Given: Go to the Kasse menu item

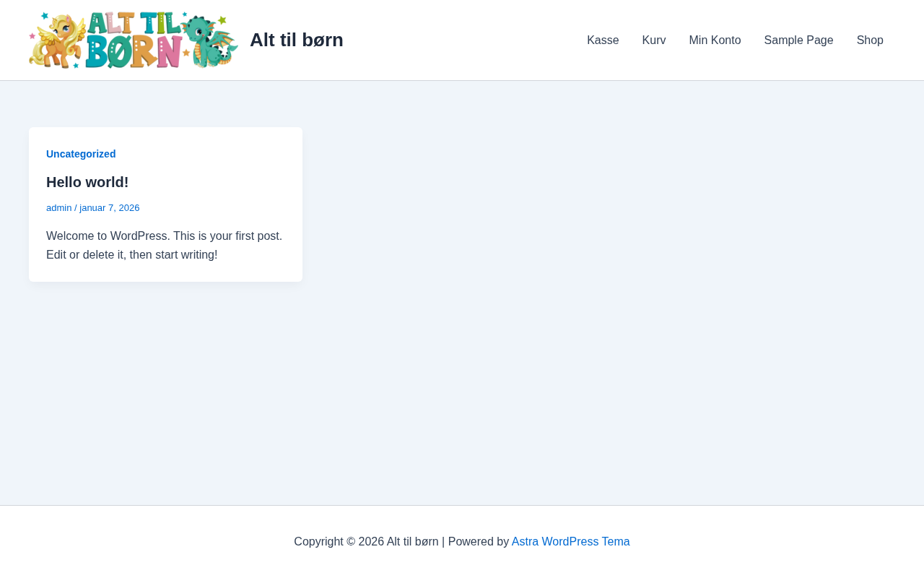Looking at the screenshot, I should (603, 40).
